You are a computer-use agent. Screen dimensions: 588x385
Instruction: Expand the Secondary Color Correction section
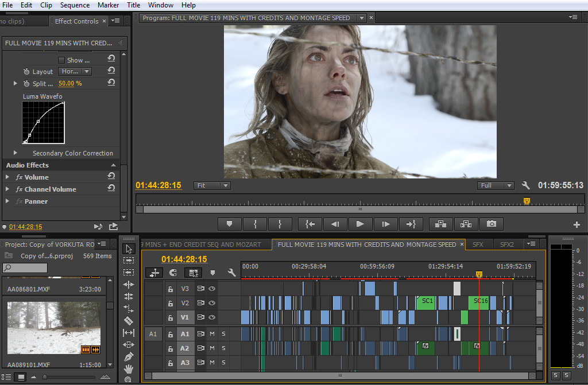pos(16,153)
